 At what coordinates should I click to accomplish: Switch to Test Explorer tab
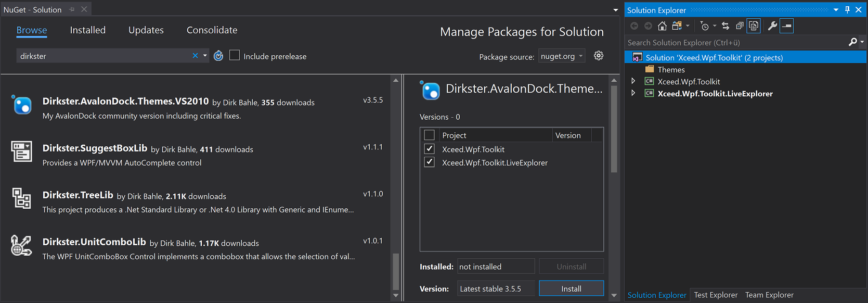tap(716, 295)
